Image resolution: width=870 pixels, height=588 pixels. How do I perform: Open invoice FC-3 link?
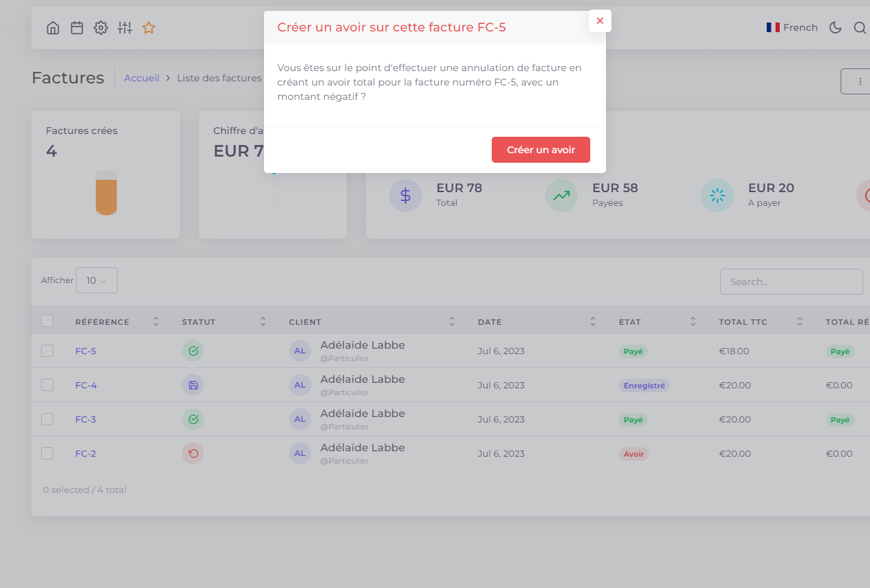(x=85, y=419)
